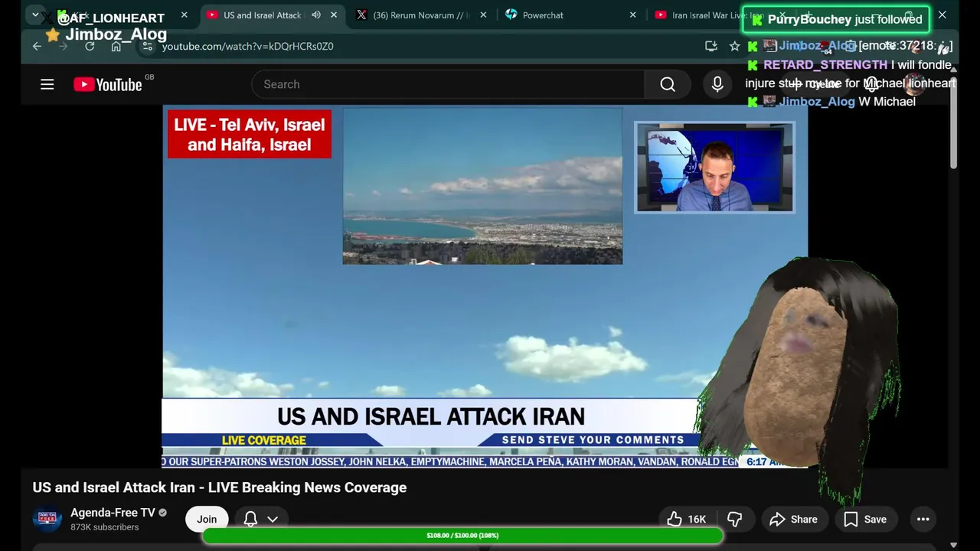Click the news anchor inset video
The width and height of the screenshot is (980, 551).
714,167
